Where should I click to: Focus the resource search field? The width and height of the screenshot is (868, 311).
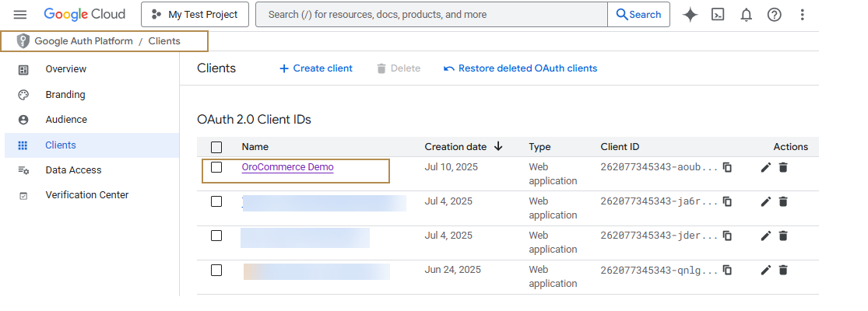(432, 14)
